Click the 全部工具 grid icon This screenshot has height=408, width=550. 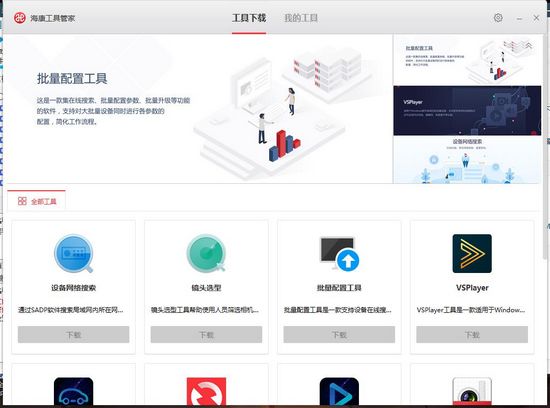[x=22, y=201]
